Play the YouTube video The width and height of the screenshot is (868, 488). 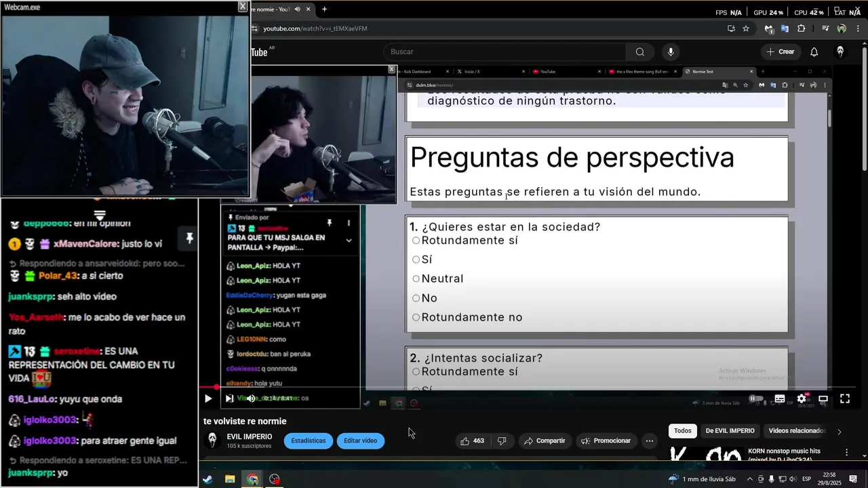pos(208,399)
